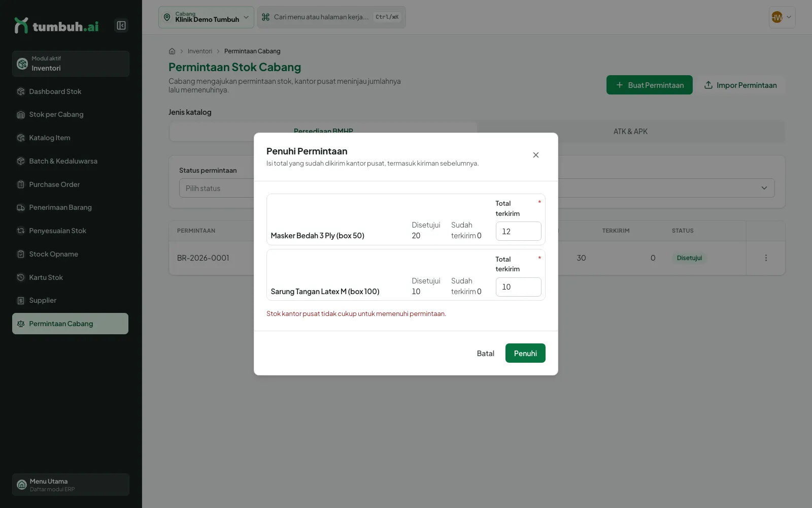The width and height of the screenshot is (812, 508).
Task: Focus Total terkirim field for Sarung Tangan
Action: coord(518,287)
